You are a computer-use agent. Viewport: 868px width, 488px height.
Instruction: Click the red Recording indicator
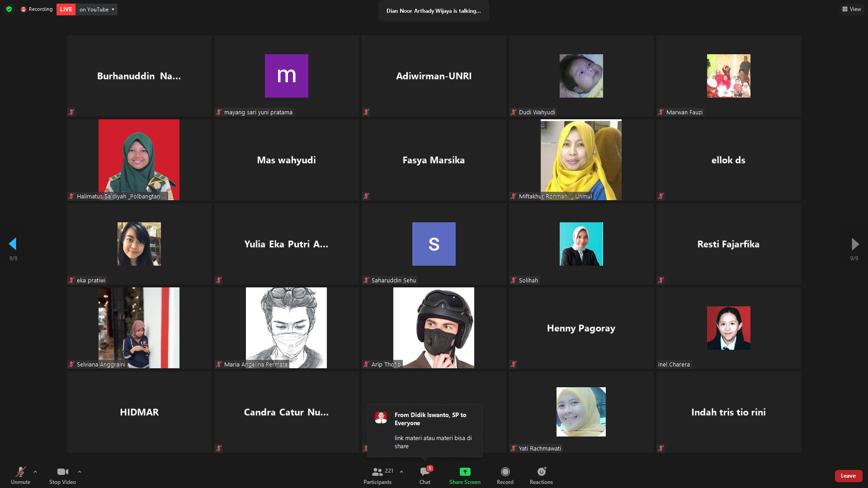coord(37,9)
